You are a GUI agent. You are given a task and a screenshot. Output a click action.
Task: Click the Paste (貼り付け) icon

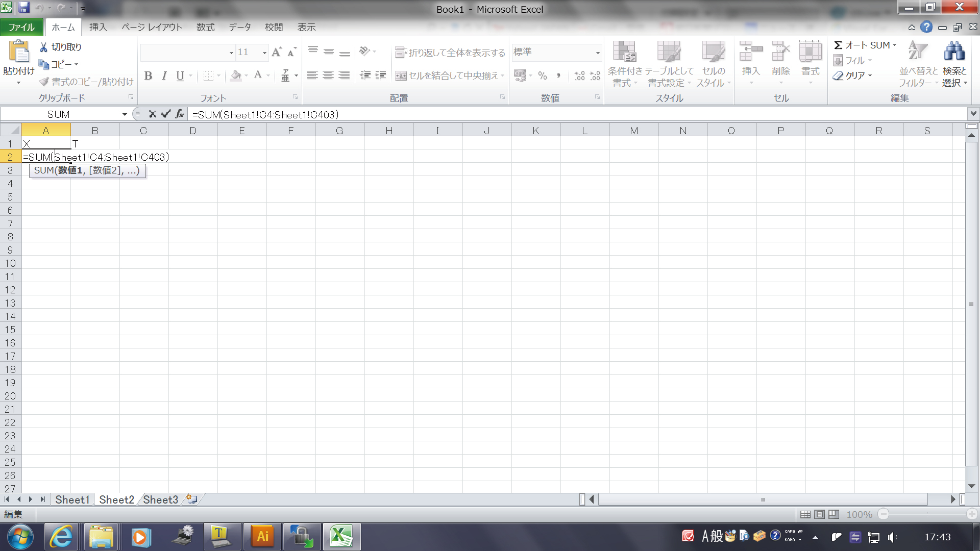(x=19, y=52)
